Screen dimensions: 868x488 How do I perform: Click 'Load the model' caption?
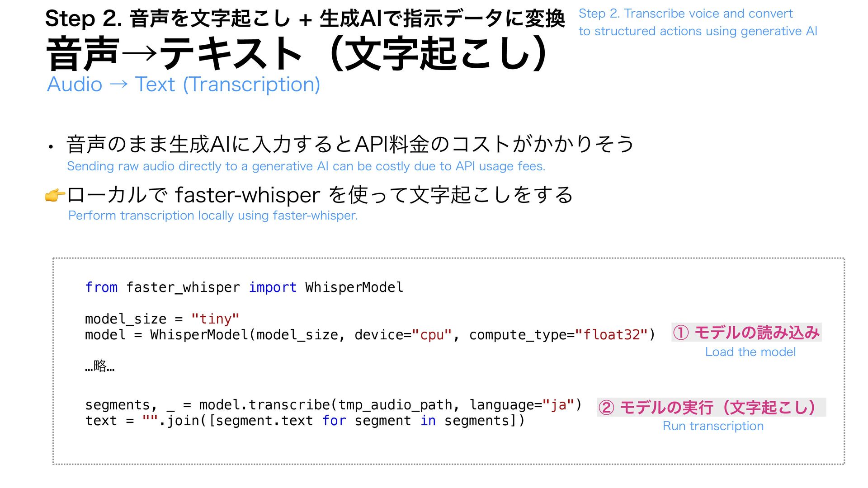point(750,352)
